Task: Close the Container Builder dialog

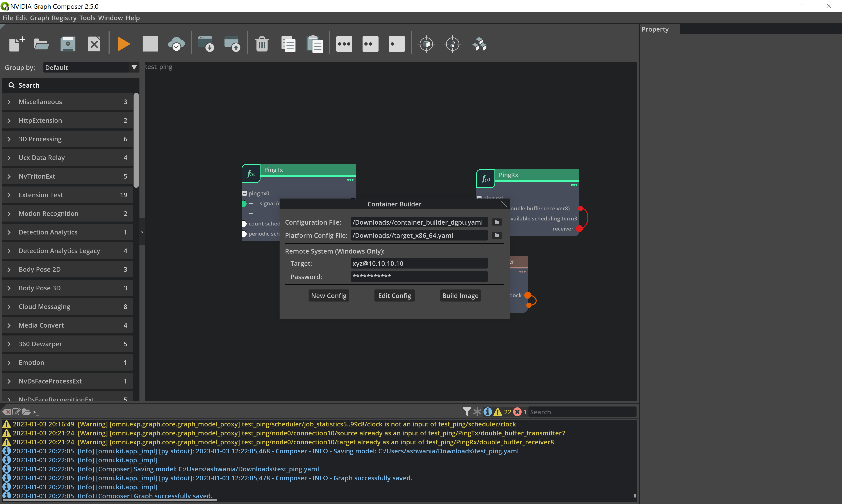Action: pyautogui.click(x=504, y=204)
